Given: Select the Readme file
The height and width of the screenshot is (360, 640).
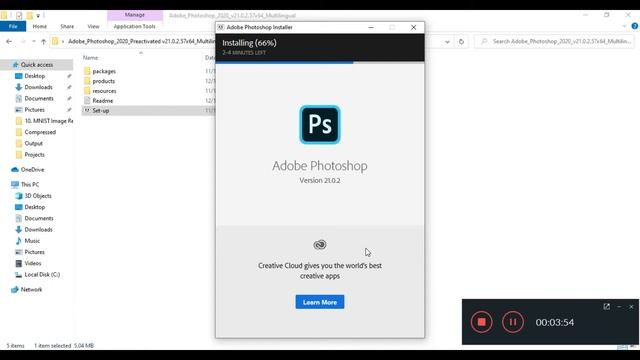Looking at the screenshot, I should (102, 100).
